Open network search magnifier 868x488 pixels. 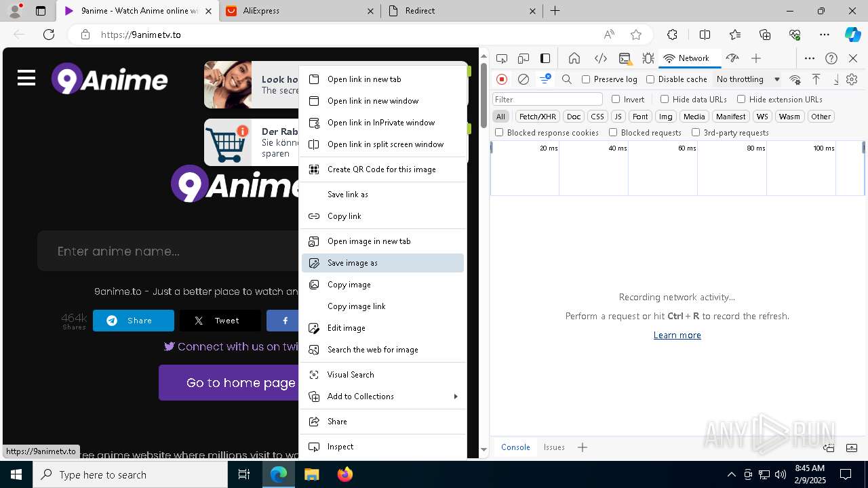(x=567, y=79)
